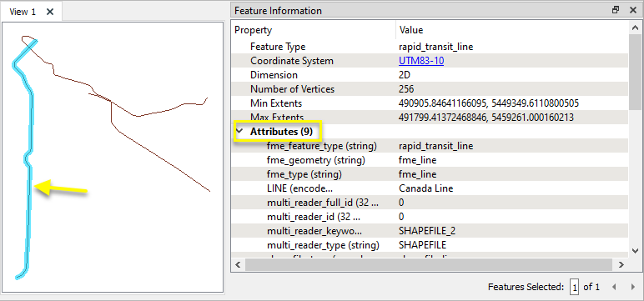644x301 pixels.
Task: Click horizontal scrollbar right arrow
Action: [x=621, y=265]
